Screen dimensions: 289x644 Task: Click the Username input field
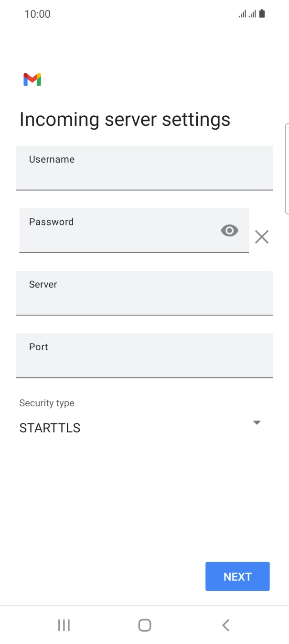[144, 168]
